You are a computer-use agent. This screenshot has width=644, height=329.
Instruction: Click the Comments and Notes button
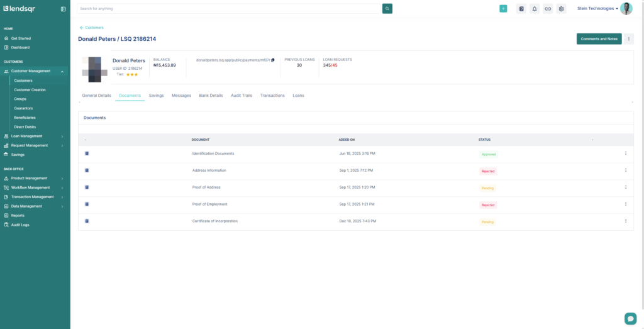coord(599,38)
